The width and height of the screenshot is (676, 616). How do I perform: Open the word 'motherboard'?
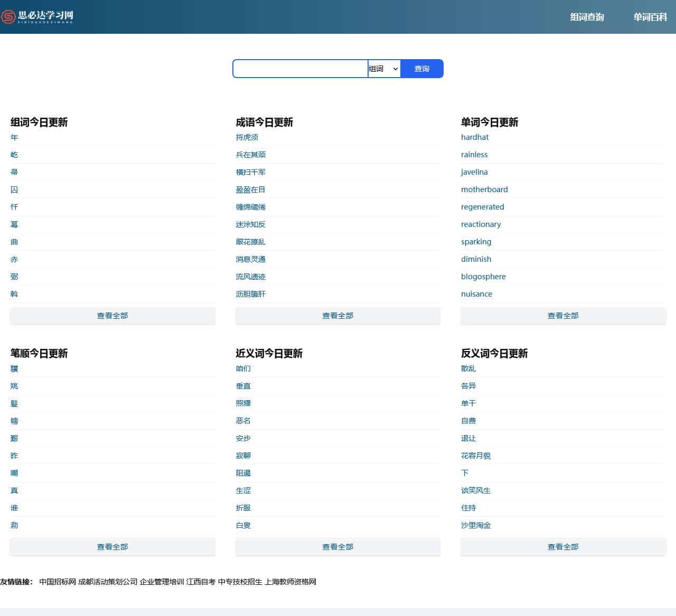[484, 189]
